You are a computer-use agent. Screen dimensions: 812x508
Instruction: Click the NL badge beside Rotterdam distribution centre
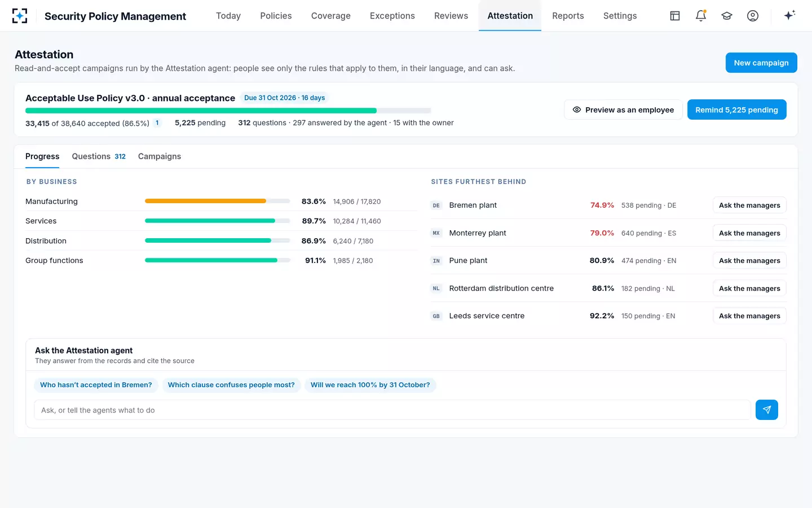pyautogui.click(x=436, y=288)
